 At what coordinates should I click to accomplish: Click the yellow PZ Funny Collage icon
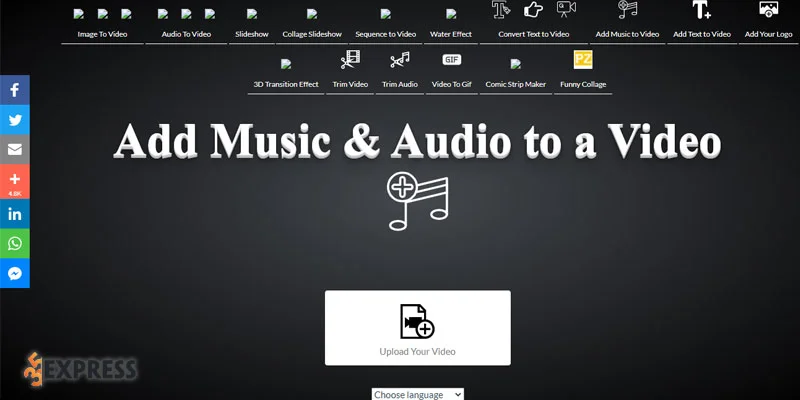point(583,60)
